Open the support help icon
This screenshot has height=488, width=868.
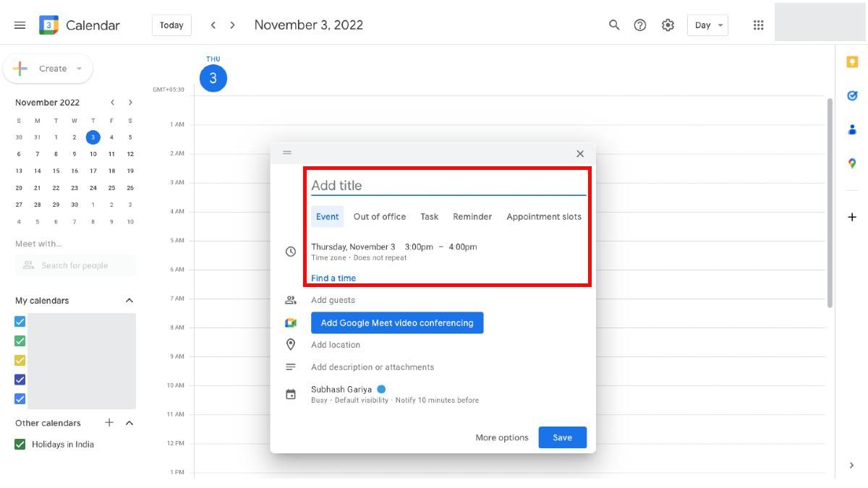(x=640, y=25)
